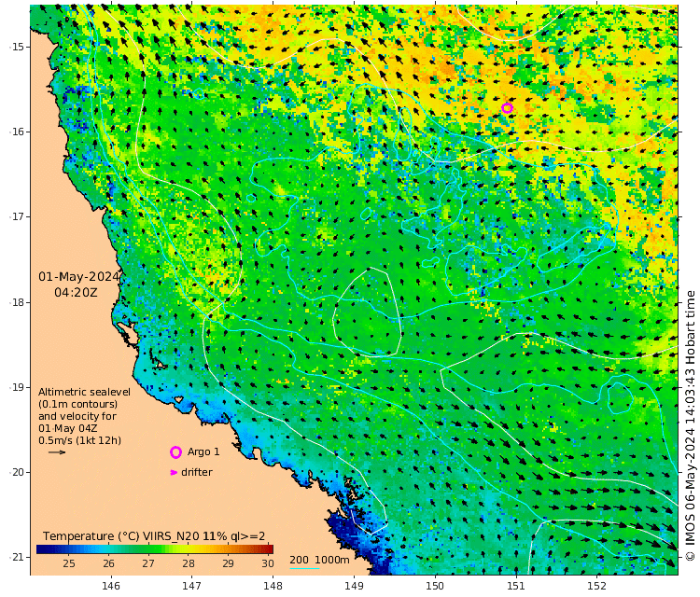Click the longitude label 148

click(273, 586)
